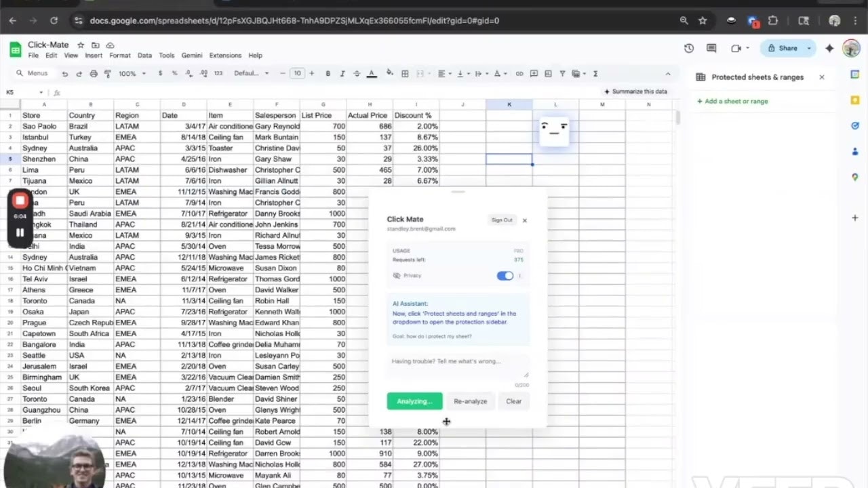
Task: Print the spreadsheet via toolbar printer icon
Action: coord(94,73)
